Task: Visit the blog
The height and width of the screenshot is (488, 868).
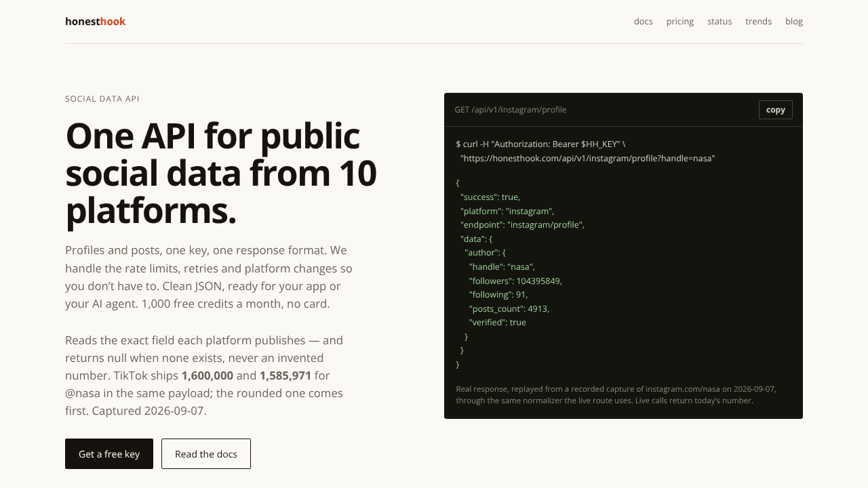Action: (x=794, y=21)
